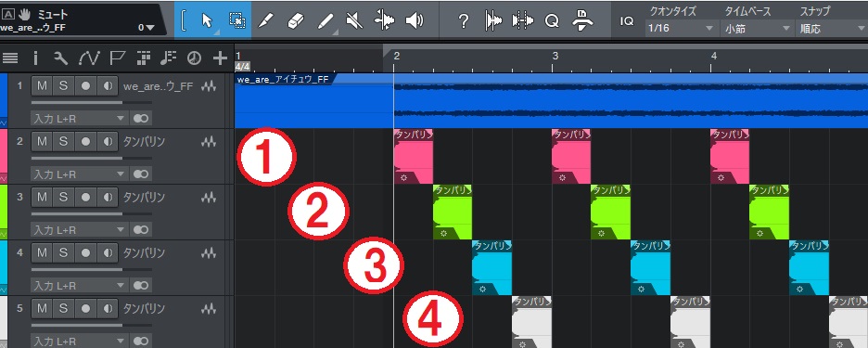This screenshot has width=868, height=348.
Task: Click bar 3 on the timeline ruler
Action: 555,56
